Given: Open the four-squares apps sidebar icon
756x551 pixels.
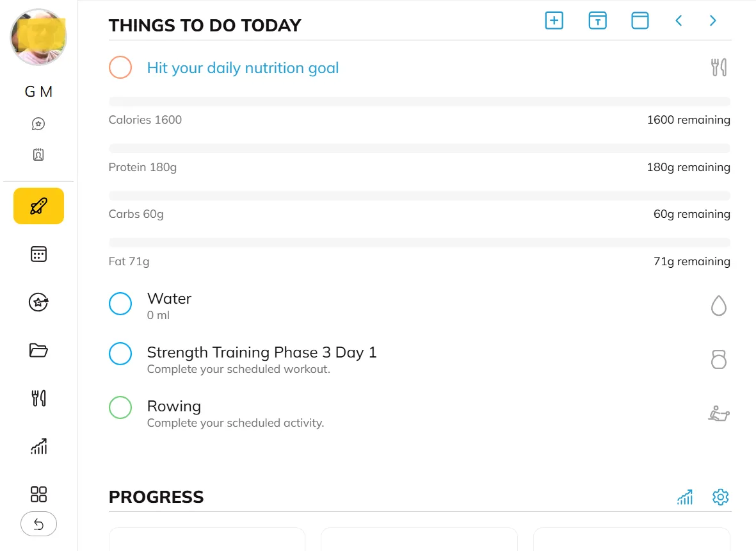Looking at the screenshot, I should (x=38, y=494).
